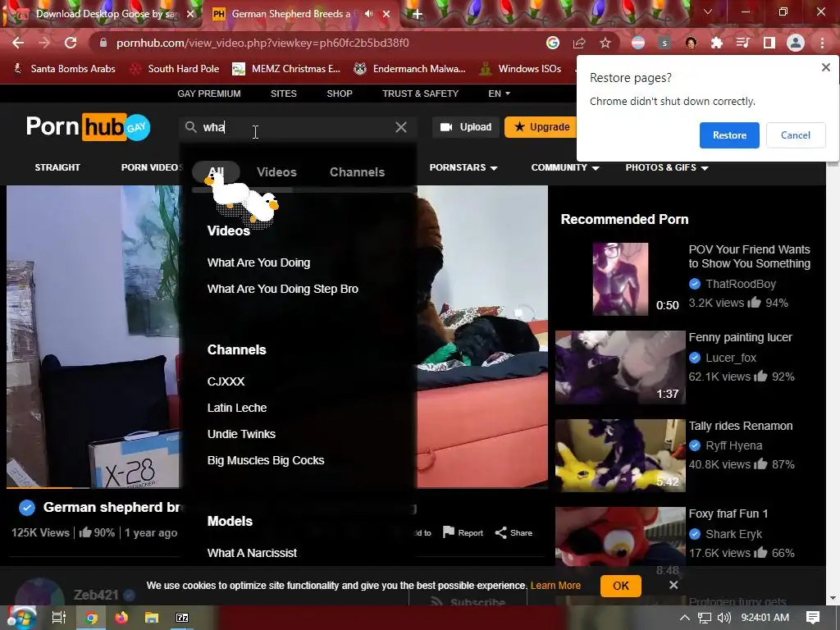The width and height of the screenshot is (840, 630).
Task: Bookmark this page with the star icon
Action: [605, 43]
